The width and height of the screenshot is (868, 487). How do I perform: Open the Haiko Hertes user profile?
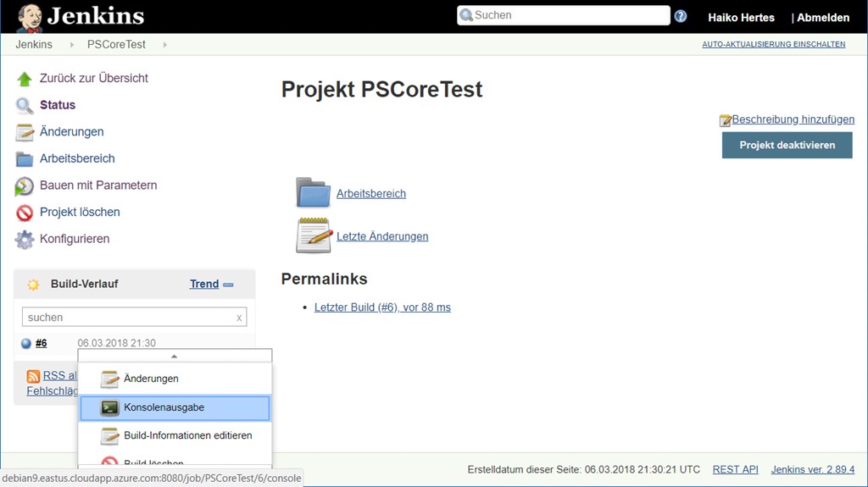[741, 18]
